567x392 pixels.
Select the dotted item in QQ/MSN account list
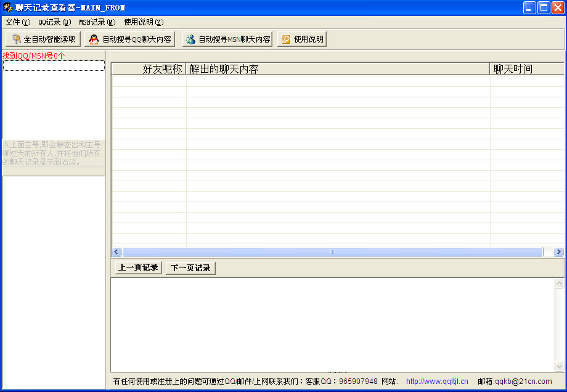[54, 65]
